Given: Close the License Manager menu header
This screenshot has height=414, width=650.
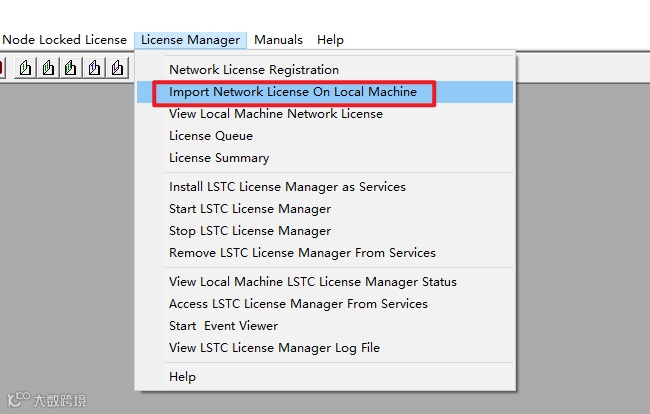Looking at the screenshot, I should pyautogui.click(x=190, y=40).
